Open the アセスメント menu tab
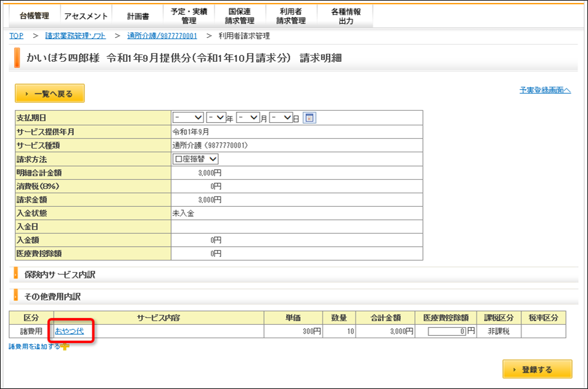The height and width of the screenshot is (389, 588). point(86,16)
